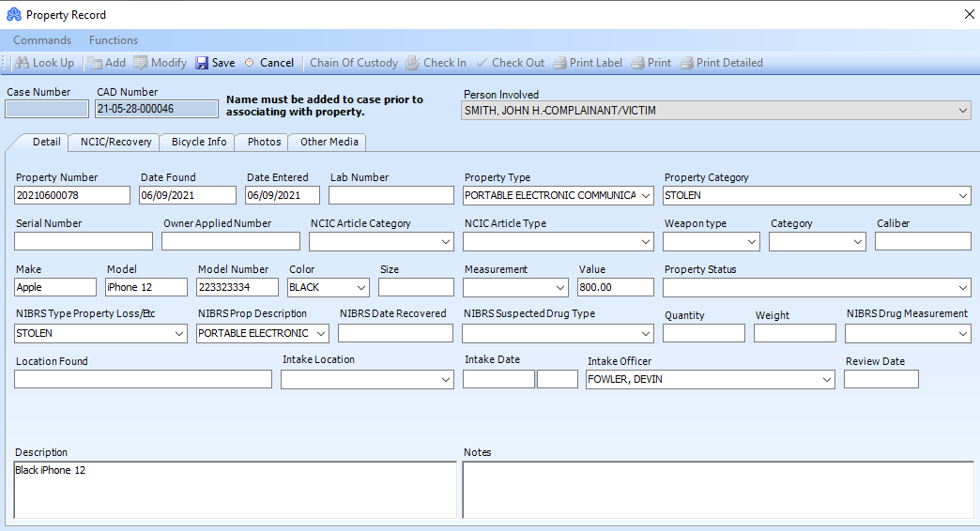The width and height of the screenshot is (980, 531).
Task: Open the Measurement dropdown
Action: pos(560,287)
